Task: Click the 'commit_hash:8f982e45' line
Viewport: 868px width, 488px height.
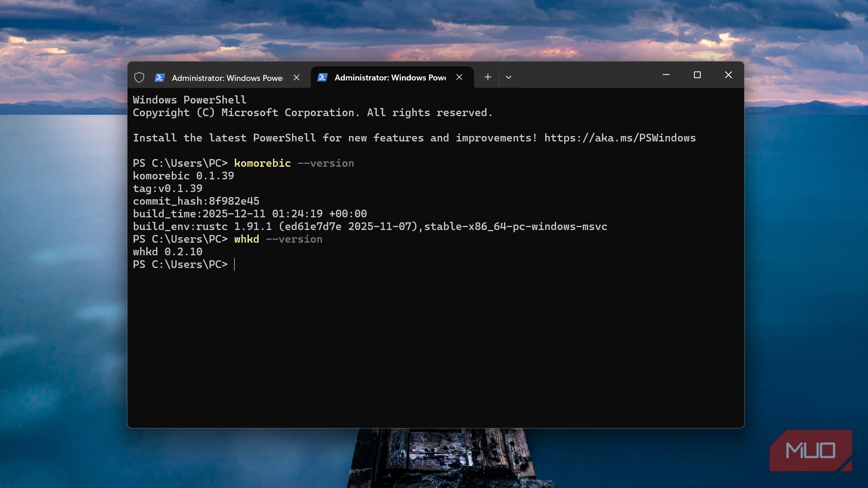Action: (x=196, y=201)
